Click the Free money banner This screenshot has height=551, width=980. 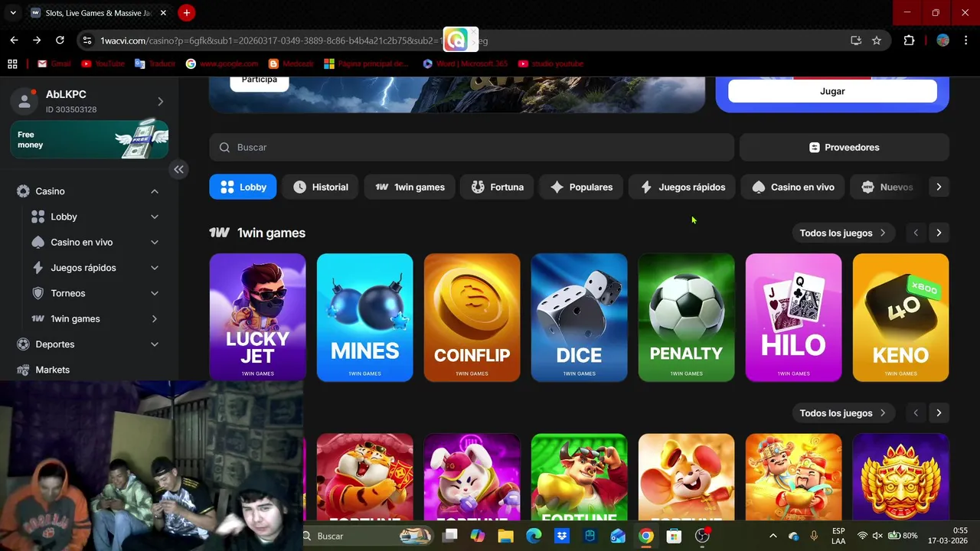[89, 140]
